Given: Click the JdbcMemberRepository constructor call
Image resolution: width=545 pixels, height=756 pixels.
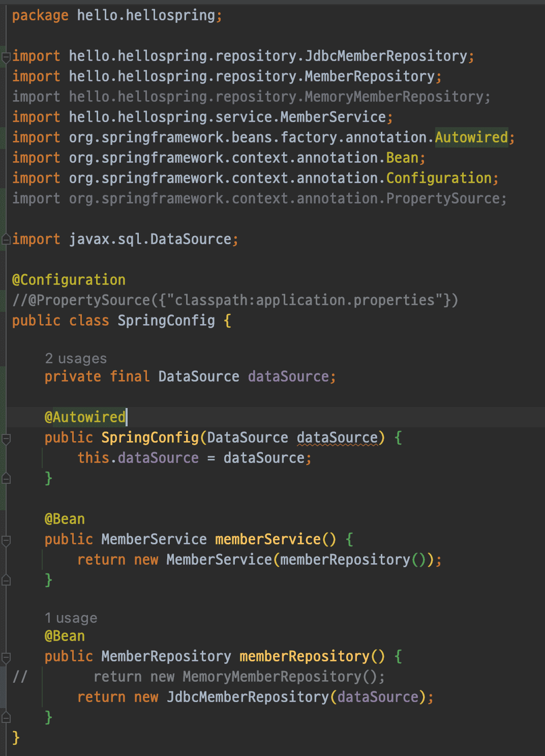Looking at the screenshot, I should point(248,697).
